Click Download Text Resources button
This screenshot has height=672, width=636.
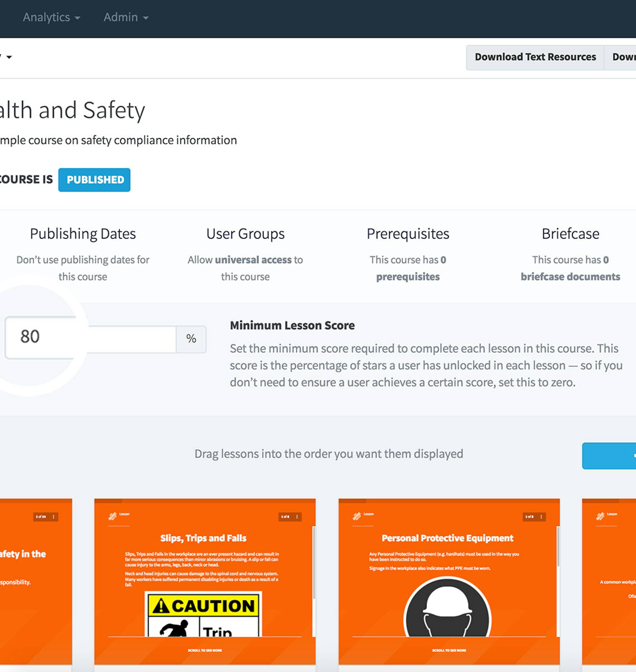[535, 57]
